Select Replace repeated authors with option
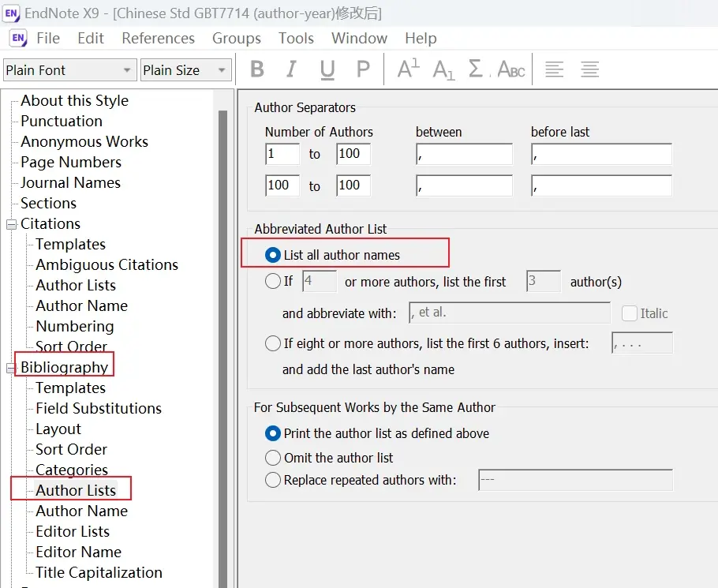This screenshot has height=588, width=718. [x=273, y=480]
